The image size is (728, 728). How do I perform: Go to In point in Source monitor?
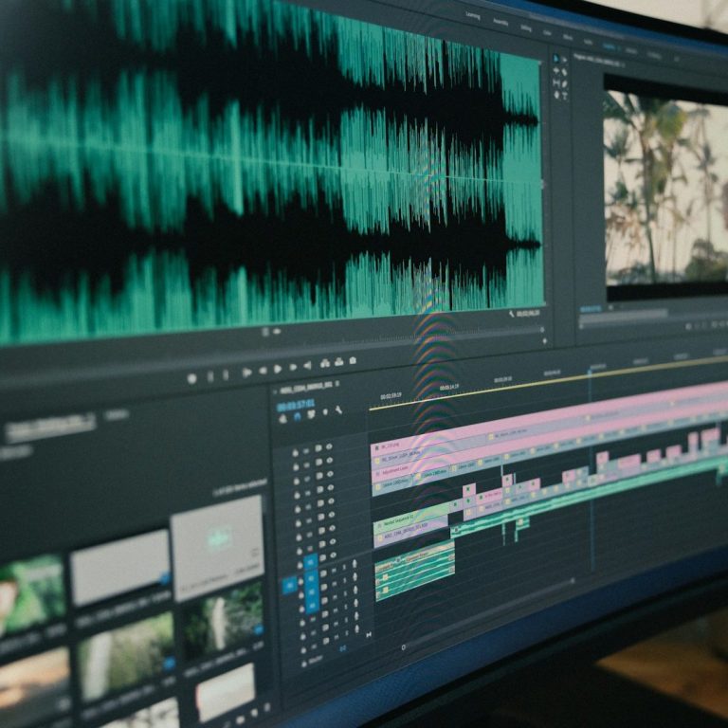[247, 373]
